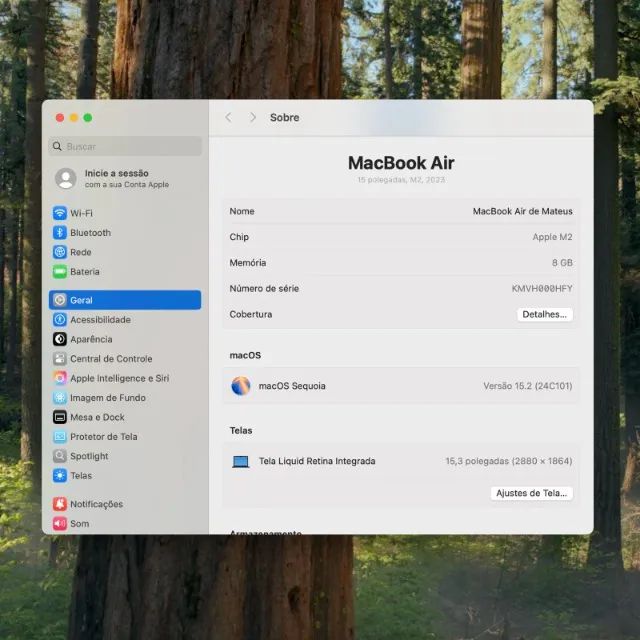Go back with the left chevron

(x=228, y=118)
